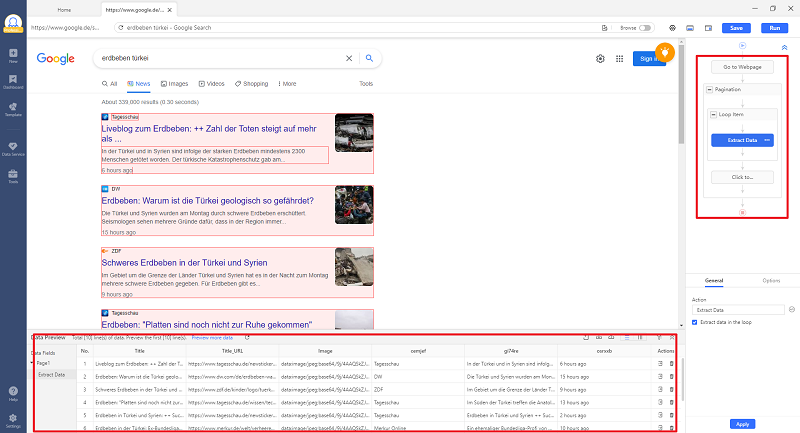The image size is (800, 433).
Task: Select the Go to Webpage workflow node
Action: tap(742, 67)
